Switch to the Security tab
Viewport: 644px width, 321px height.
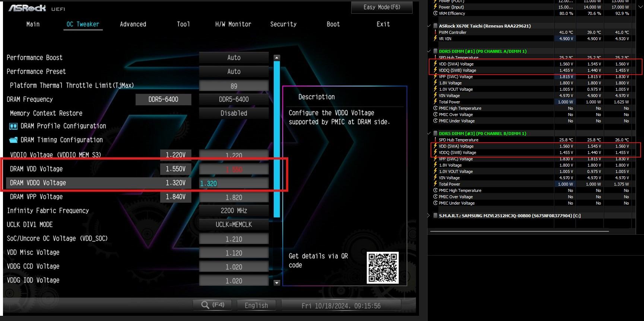pyautogui.click(x=283, y=24)
